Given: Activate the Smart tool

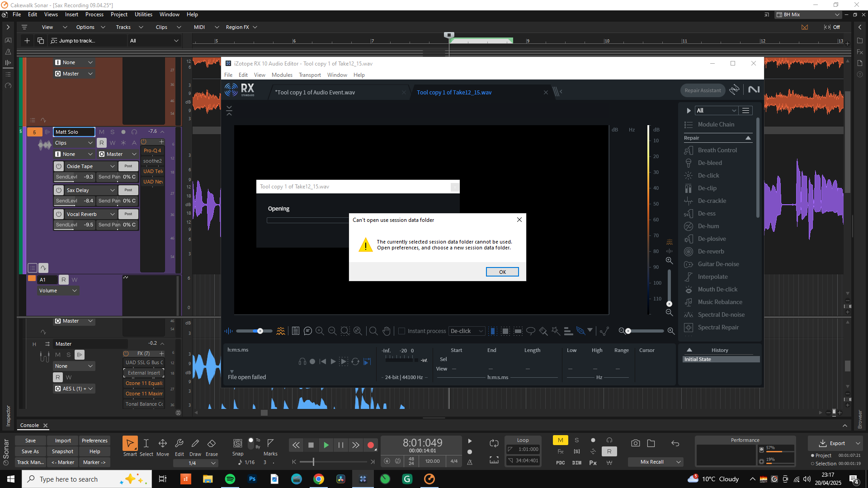Looking at the screenshot, I should point(130,447).
